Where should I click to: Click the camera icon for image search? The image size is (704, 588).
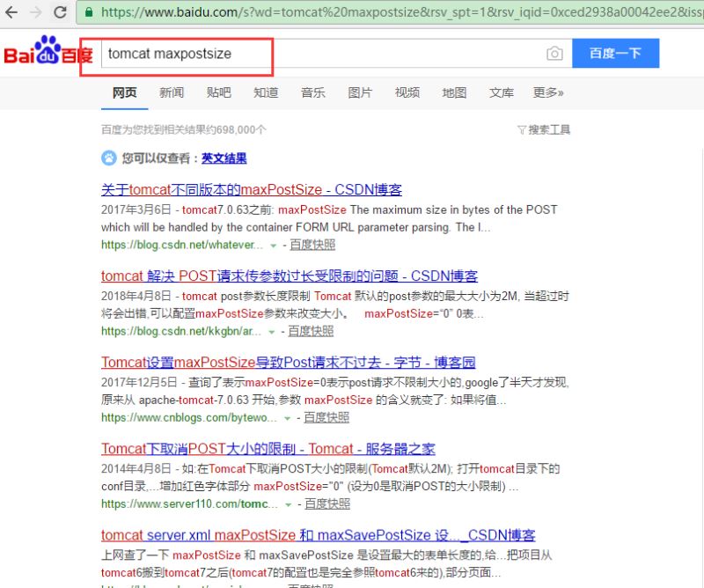pos(554,54)
